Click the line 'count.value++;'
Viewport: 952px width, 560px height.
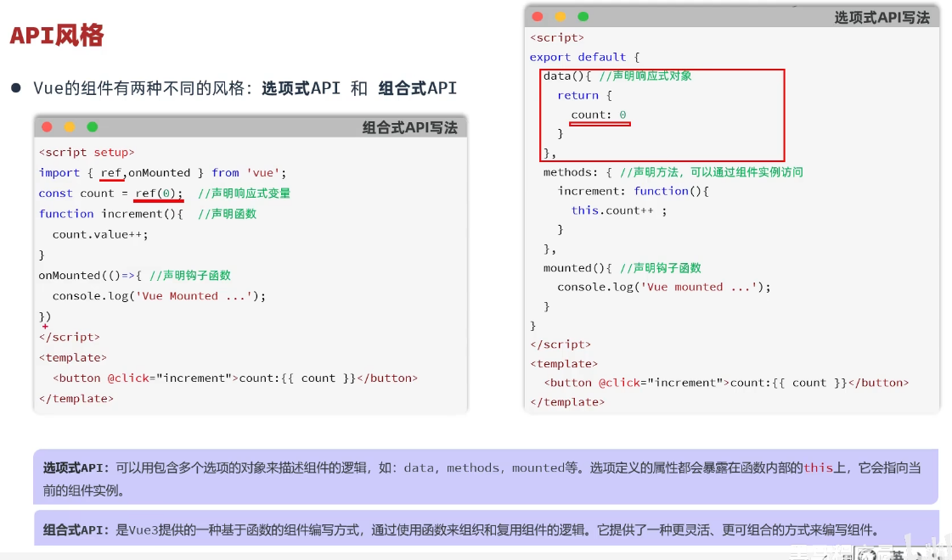100,234
